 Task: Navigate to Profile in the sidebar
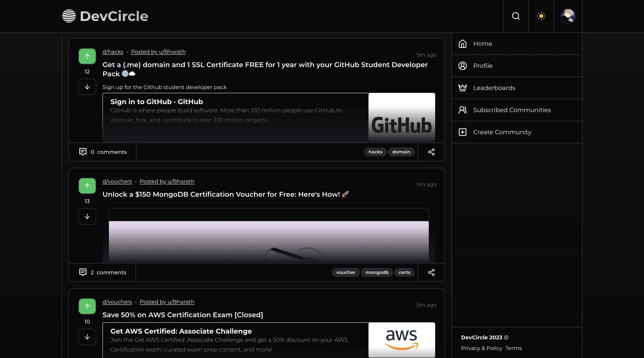point(517,66)
